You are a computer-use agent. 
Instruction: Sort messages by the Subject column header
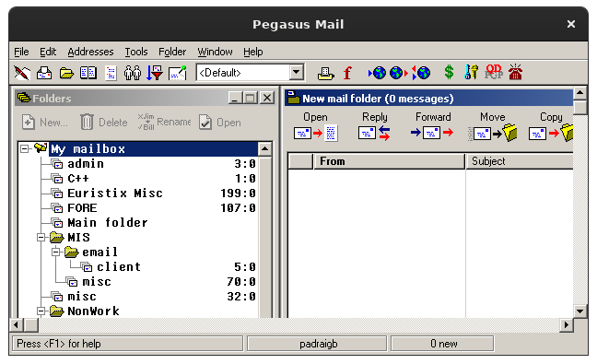[x=520, y=161]
